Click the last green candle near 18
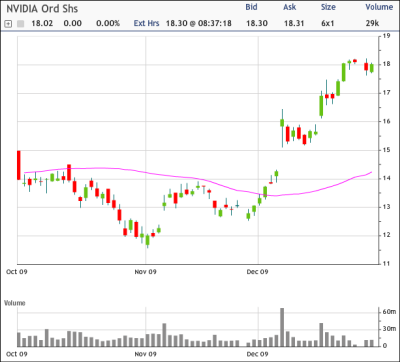Viewport: 400px width, 362px height. pyautogui.click(x=372, y=68)
